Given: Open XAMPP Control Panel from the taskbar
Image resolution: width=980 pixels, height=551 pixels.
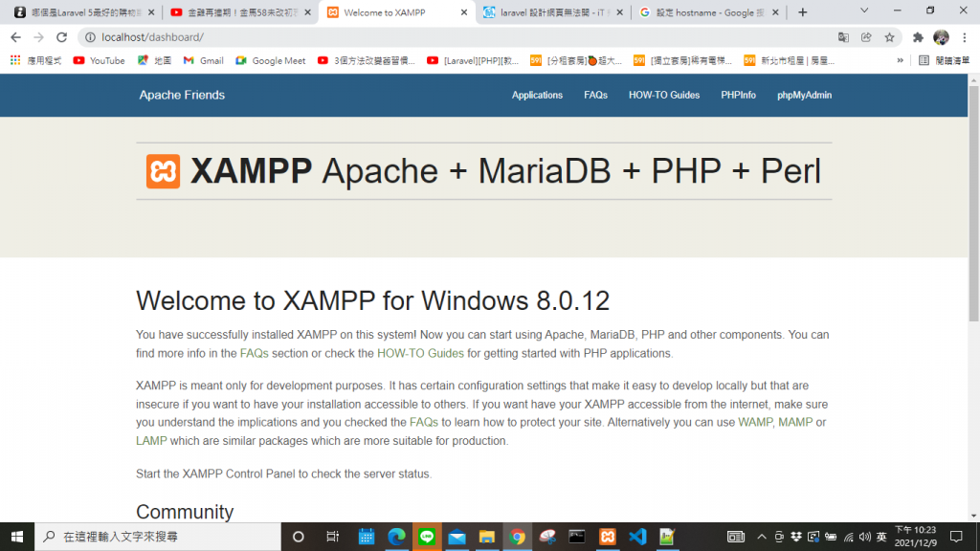Looking at the screenshot, I should point(608,537).
